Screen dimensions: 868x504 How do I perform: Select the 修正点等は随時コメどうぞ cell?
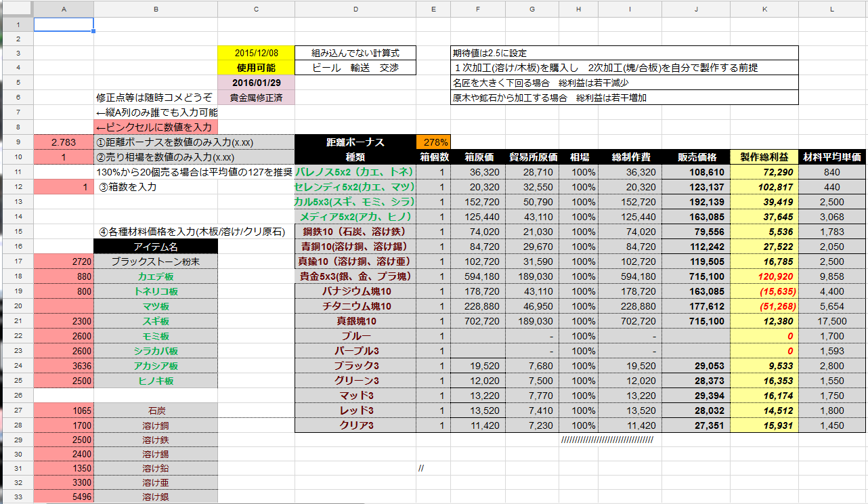click(156, 98)
